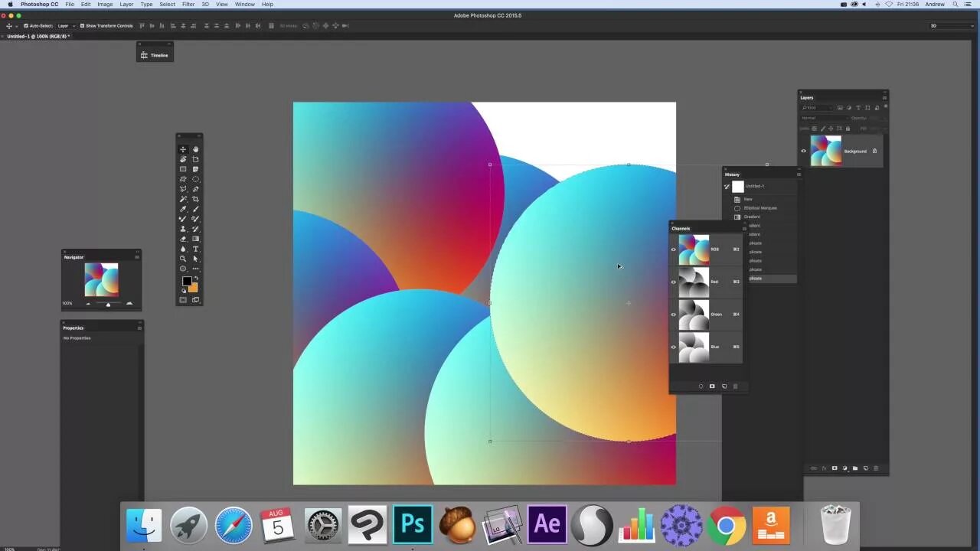This screenshot has width=980, height=551.
Task: Select the Magic Wand tool
Action: [x=183, y=199]
